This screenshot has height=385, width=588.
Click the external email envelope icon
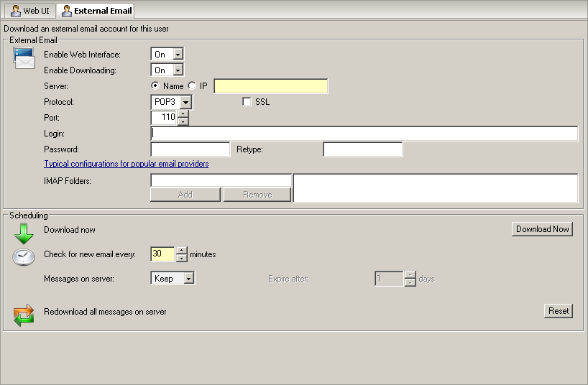24,58
